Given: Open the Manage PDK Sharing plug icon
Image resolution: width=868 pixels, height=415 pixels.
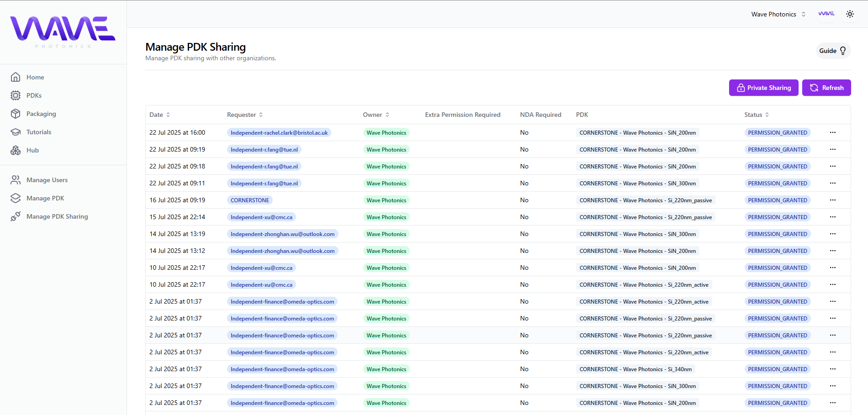Looking at the screenshot, I should click(16, 216).
